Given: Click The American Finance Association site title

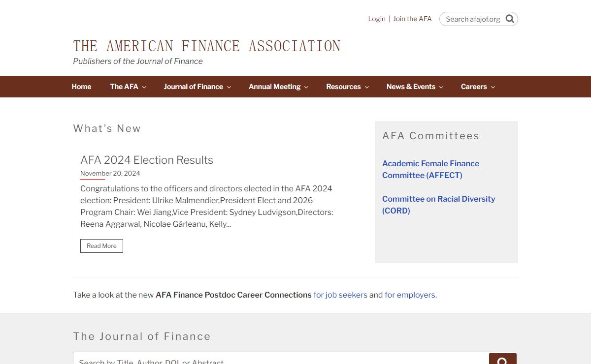Looking at the screenshot, I should coord(207,46).
